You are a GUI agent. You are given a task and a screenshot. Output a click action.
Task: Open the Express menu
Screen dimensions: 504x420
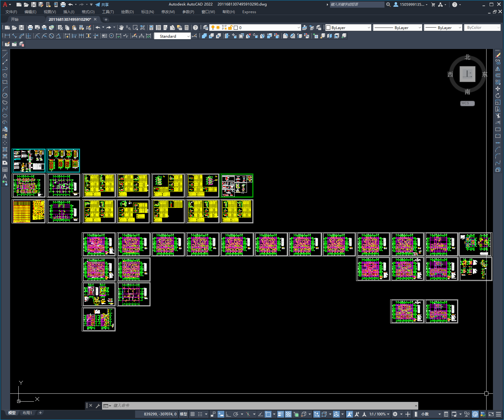pos(249,12)
